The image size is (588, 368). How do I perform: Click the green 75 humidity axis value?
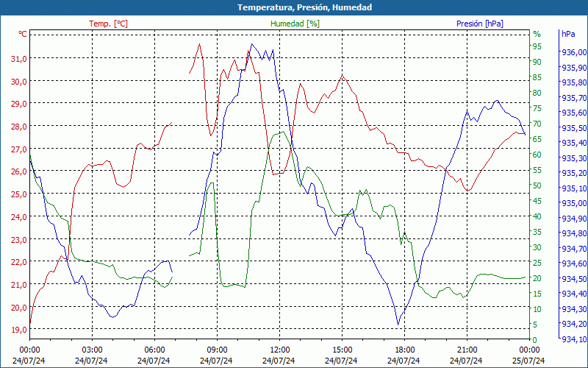(537, 108)
